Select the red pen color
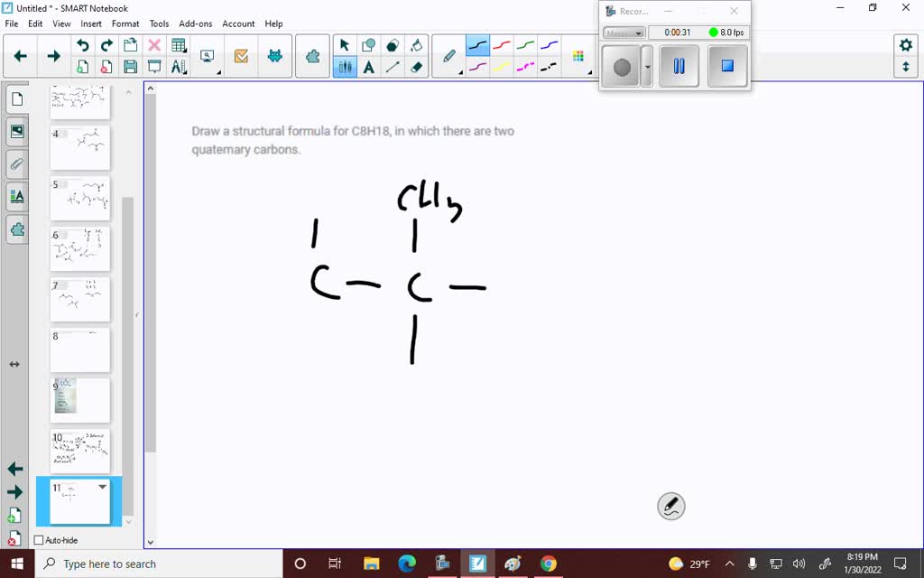This screenshot has height=578, width=924. click(502, 44)
